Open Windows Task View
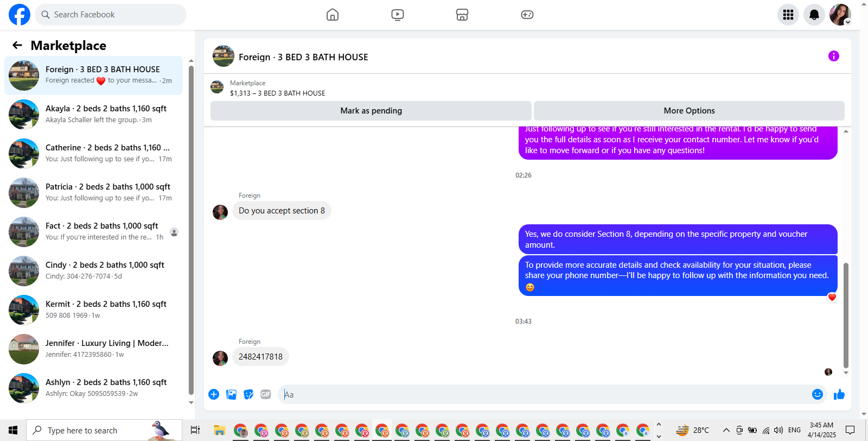Screen dimensions: 868x441 point(195,430)
